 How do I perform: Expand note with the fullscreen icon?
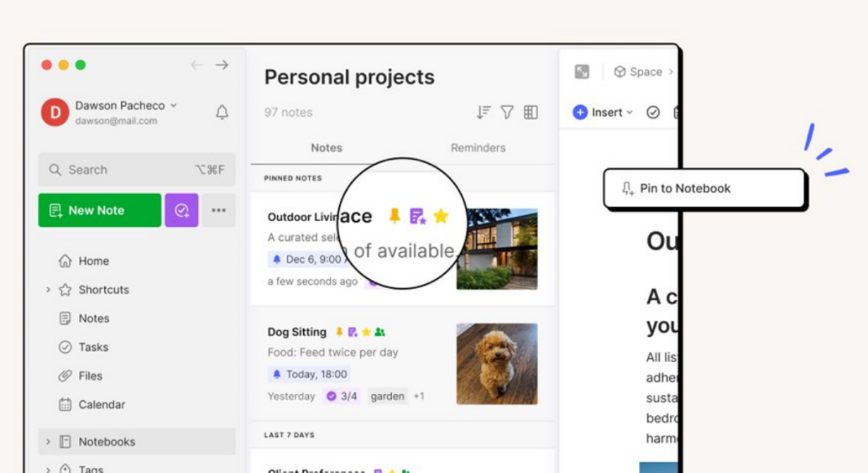coord(582,72)
